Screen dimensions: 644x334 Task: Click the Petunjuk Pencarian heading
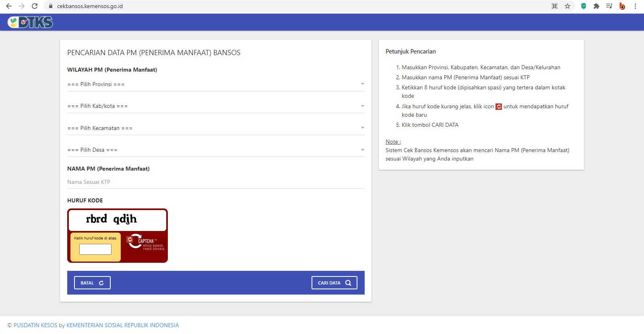[x=411, y=52]
